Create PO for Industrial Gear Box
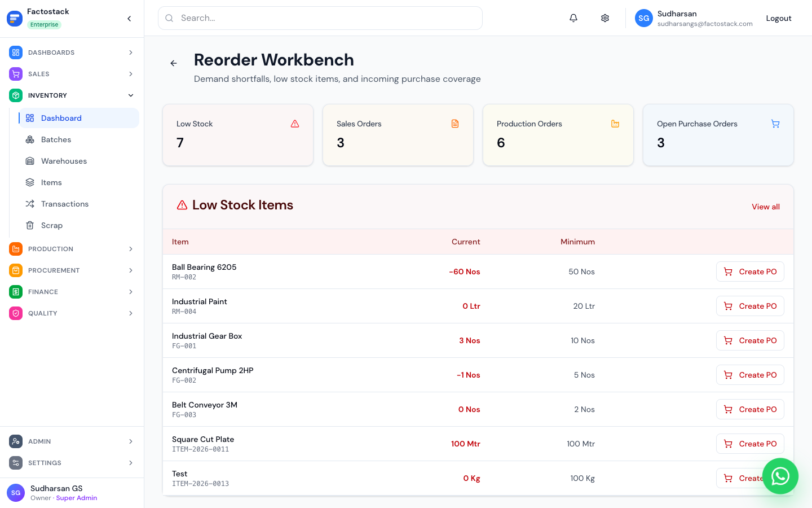Viewport: 812px width, 508px height. 750,340
